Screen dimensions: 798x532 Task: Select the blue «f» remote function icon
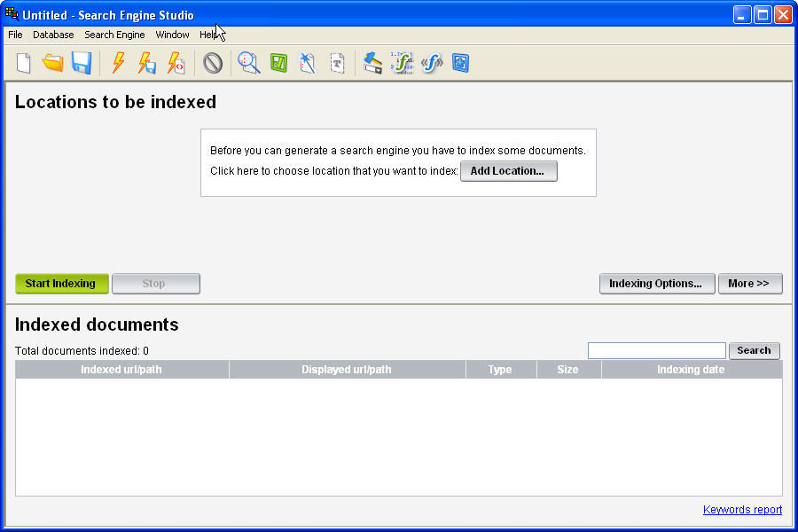pyautogui.click(x=432, y=62)
